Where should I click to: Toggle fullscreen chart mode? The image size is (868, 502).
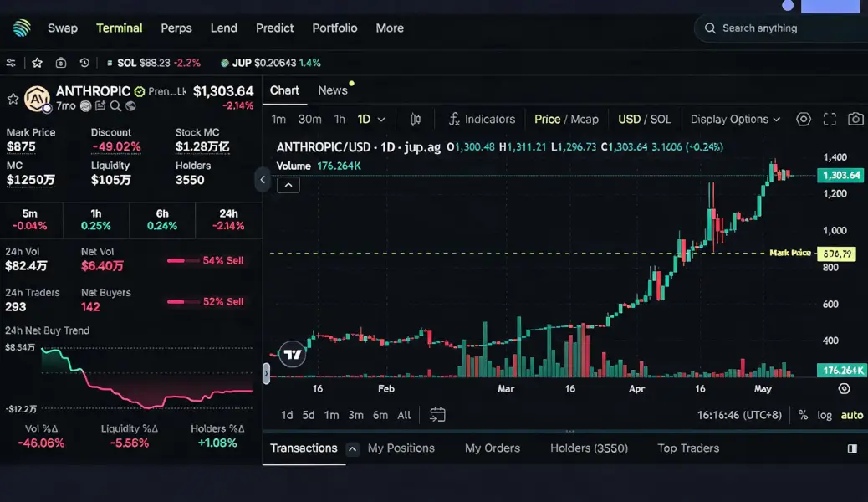click(830, 120)
